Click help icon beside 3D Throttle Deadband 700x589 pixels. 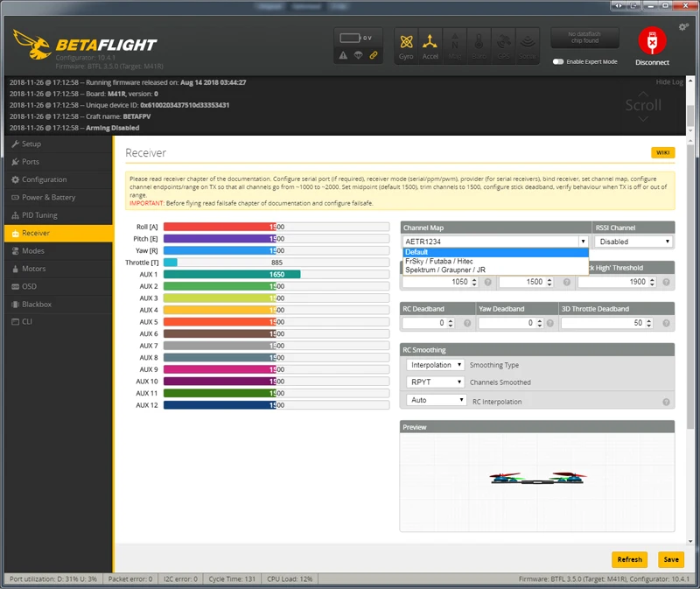tap(666, 323)
